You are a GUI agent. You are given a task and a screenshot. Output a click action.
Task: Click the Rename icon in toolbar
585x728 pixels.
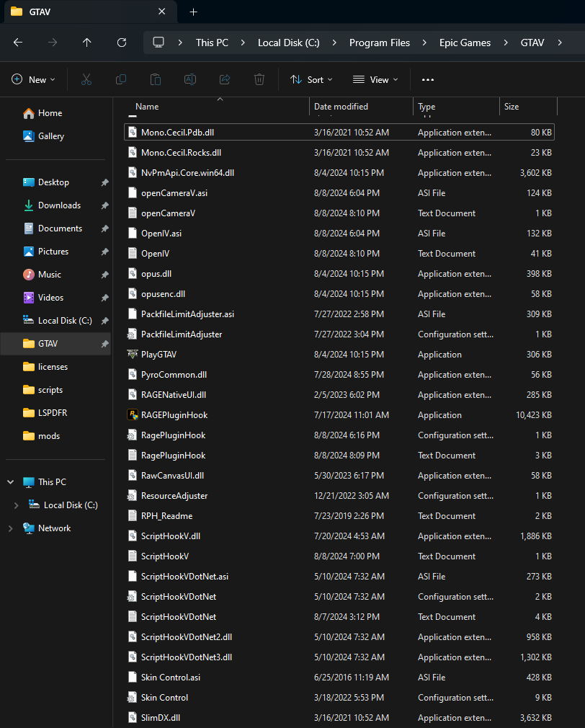pyautogui.click(x=190, y=79)
